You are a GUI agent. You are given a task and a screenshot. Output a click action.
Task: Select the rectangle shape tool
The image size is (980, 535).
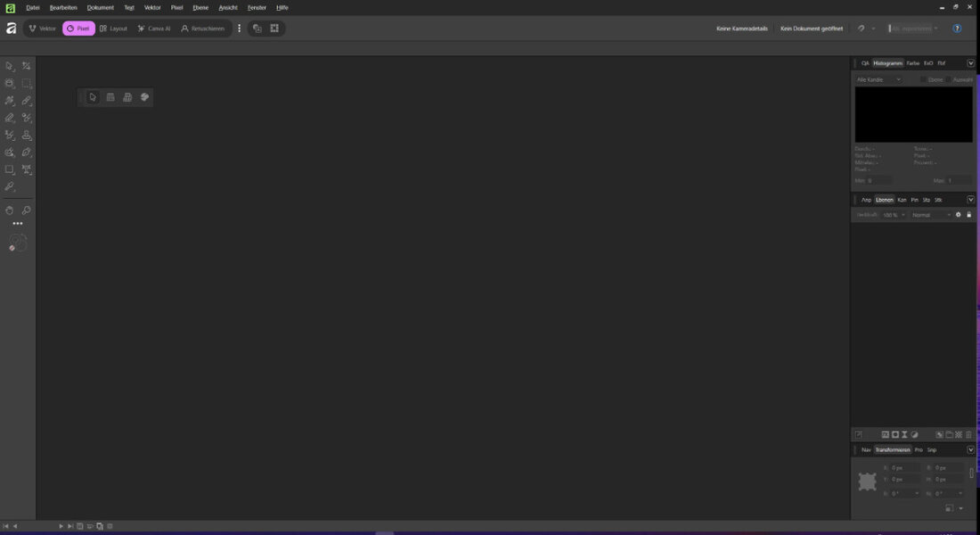10,169
